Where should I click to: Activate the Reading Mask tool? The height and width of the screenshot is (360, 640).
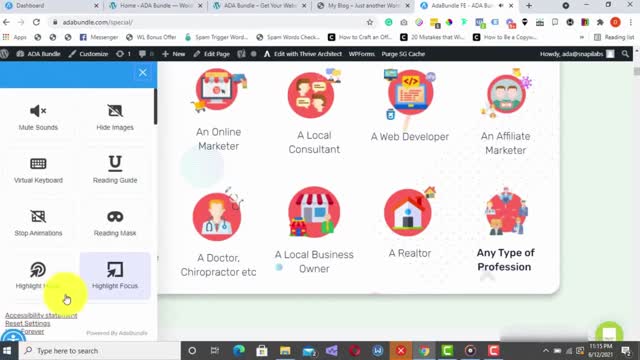pos(115,223)
